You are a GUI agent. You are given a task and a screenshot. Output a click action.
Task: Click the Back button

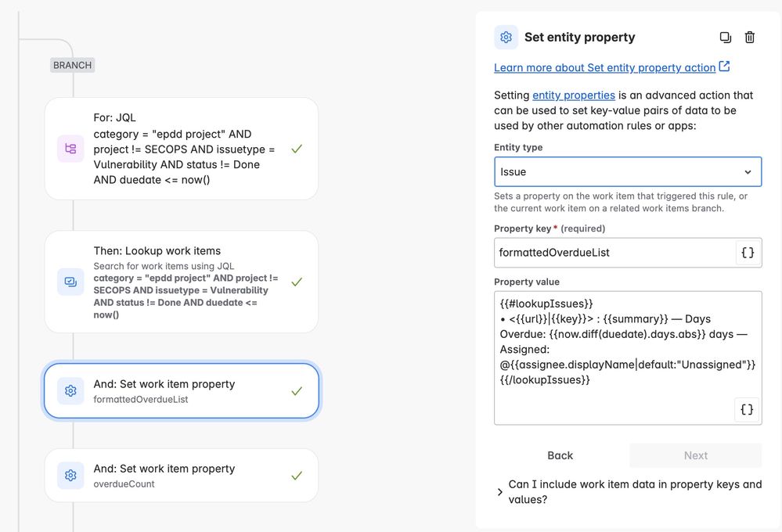click(560, 455)
